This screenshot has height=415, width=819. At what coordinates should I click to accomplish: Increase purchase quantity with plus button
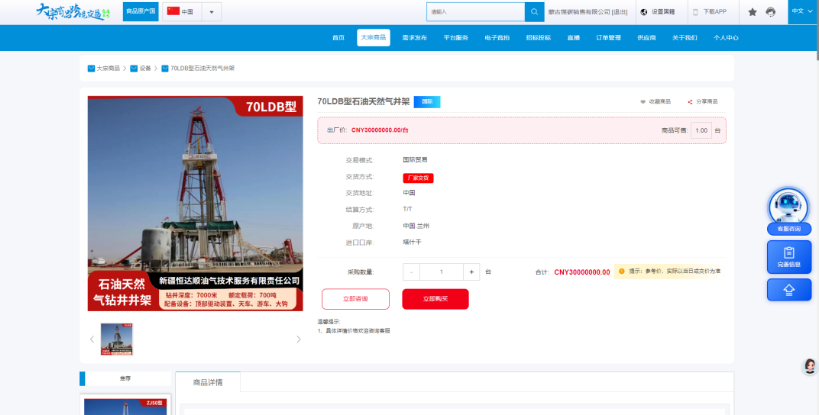[471, 272]
